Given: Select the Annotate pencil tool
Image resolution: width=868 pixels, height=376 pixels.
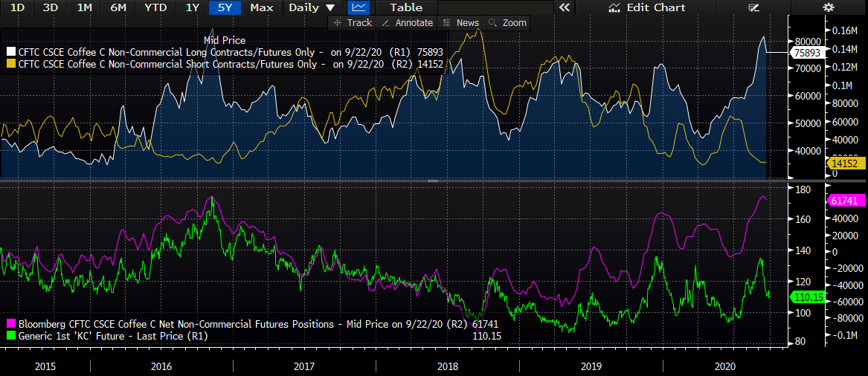Looking at the screenshot, I should pos(408,22).
